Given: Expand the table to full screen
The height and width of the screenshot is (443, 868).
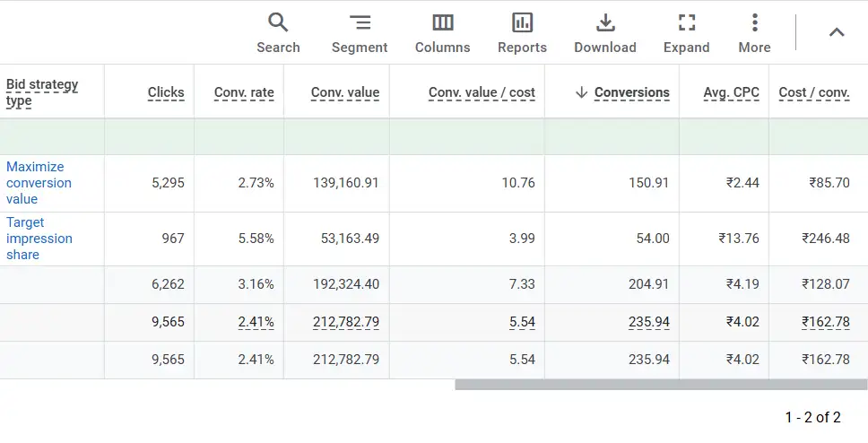Looking at the screenshot, I should (687, 33).
